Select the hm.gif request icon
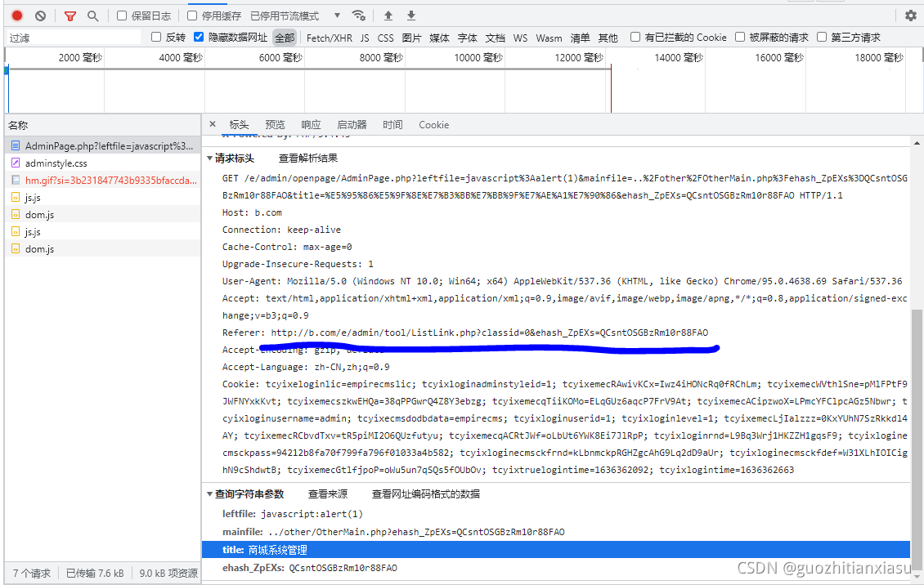Image resolution: width=924 pixels, height=585 pixels. [16, 180]
